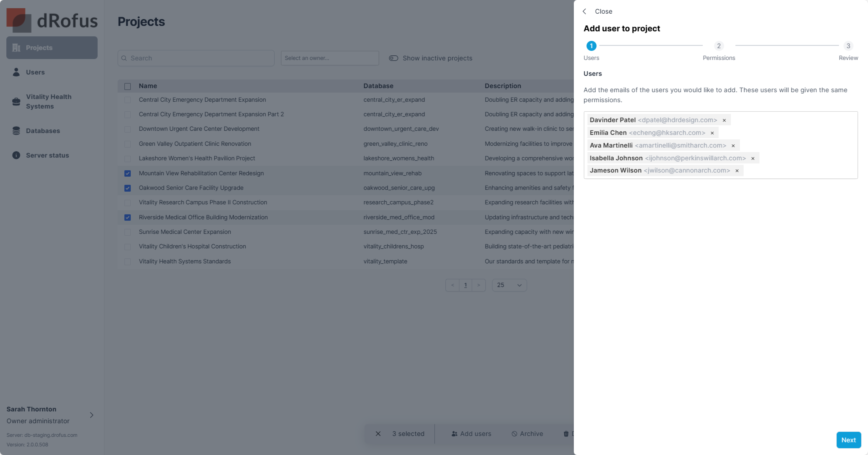Click the dRofus logo
This screenshot has height=455, width=868.
pyautogui.click(x=52, y=20)
